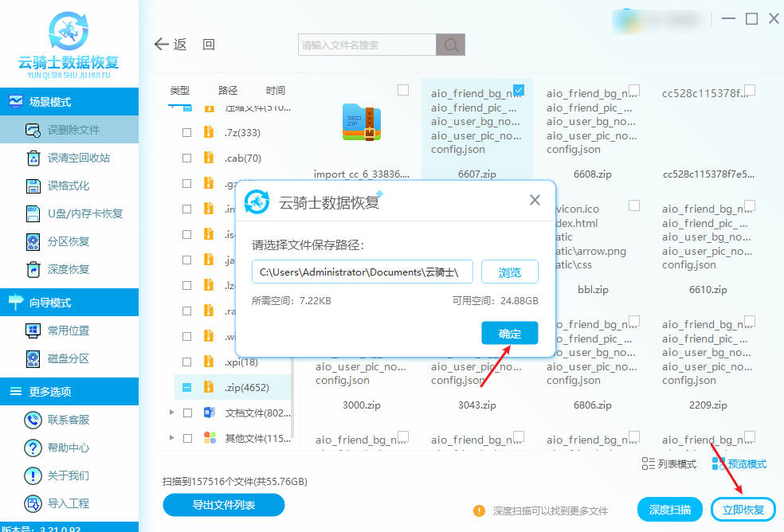Close the save path dialog
784x532 pixels.
click(x=535, y=200)
